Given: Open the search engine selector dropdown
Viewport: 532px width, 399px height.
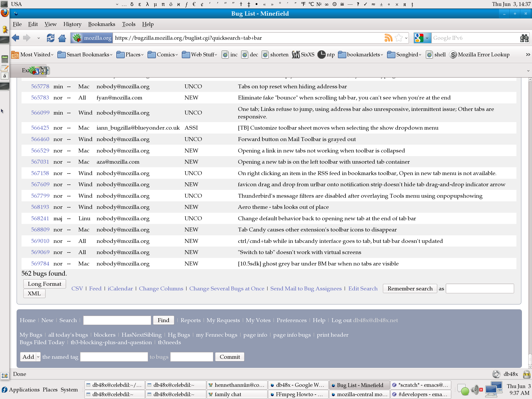Looking at the screenshot, I should [427, 38].
